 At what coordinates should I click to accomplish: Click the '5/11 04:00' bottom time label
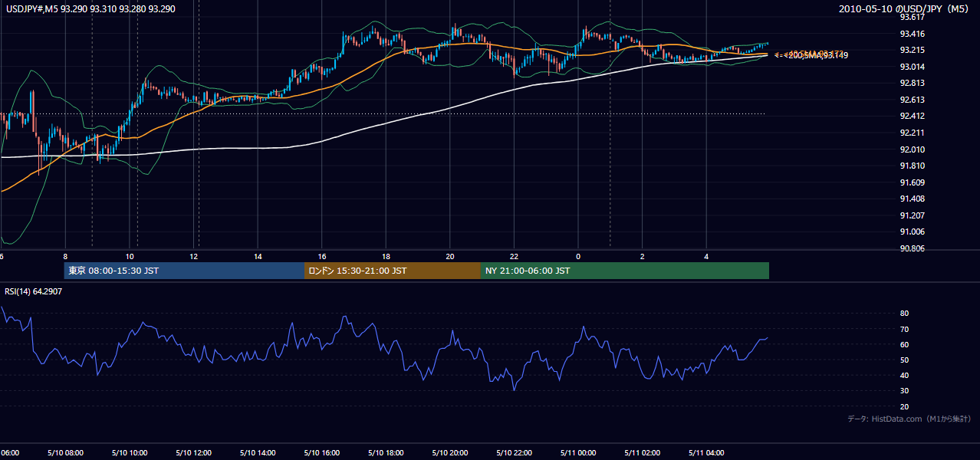706,452
